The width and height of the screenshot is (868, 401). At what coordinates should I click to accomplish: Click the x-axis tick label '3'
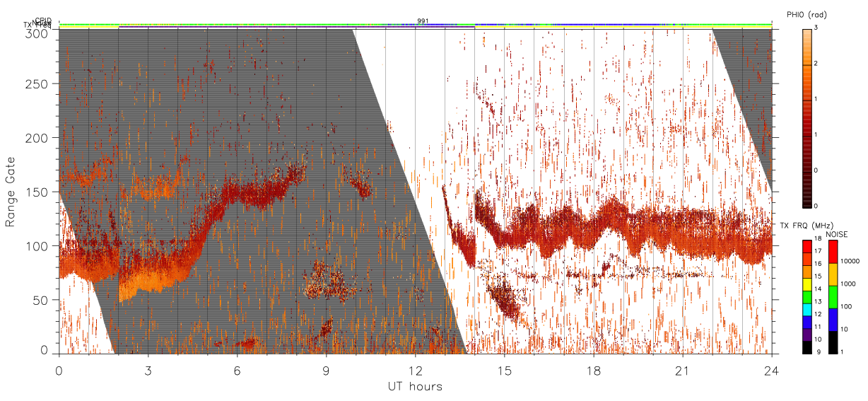[x=148, y=370]
